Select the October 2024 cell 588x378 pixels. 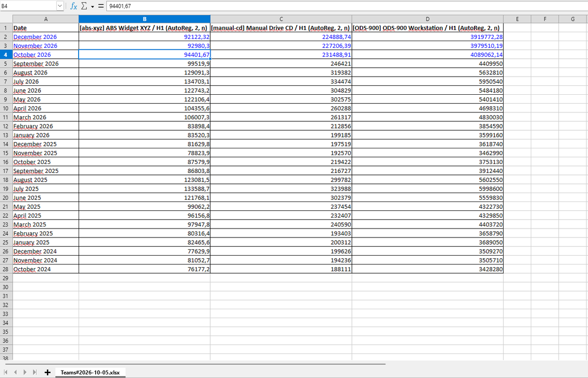pos(46,269)
